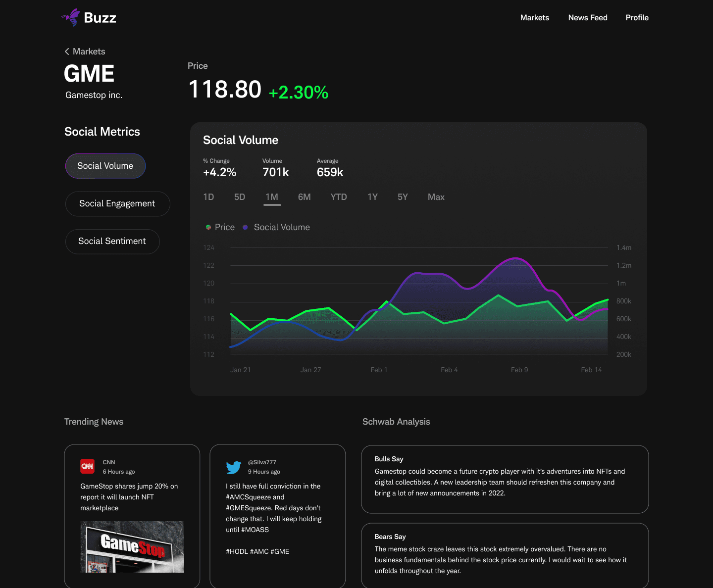Toggle the Price legend dot
Viewport: 713px width, 588px height.
(x=208, y=227)
